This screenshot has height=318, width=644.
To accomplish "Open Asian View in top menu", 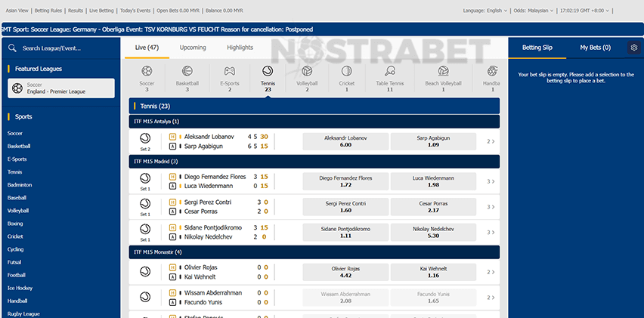I will coord(17,11).
